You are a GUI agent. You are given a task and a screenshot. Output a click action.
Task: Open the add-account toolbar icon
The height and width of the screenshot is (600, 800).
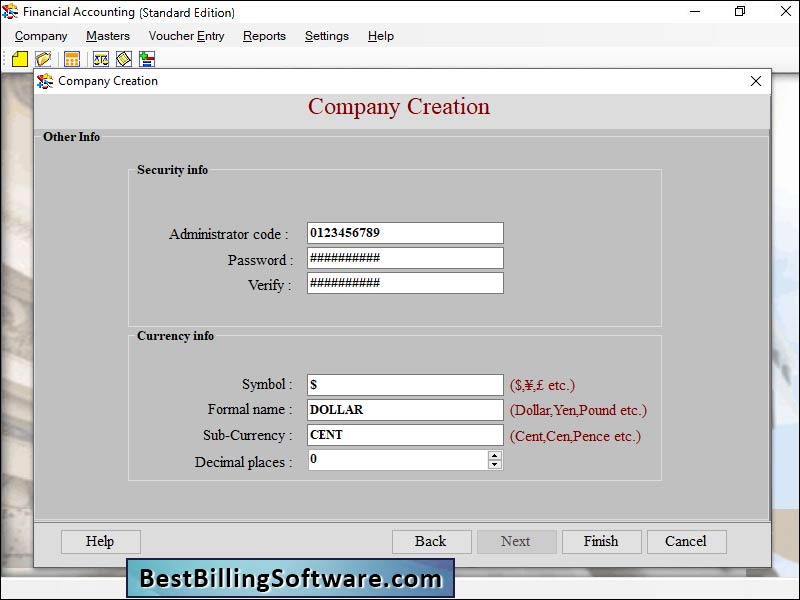(x=146, y=59)
